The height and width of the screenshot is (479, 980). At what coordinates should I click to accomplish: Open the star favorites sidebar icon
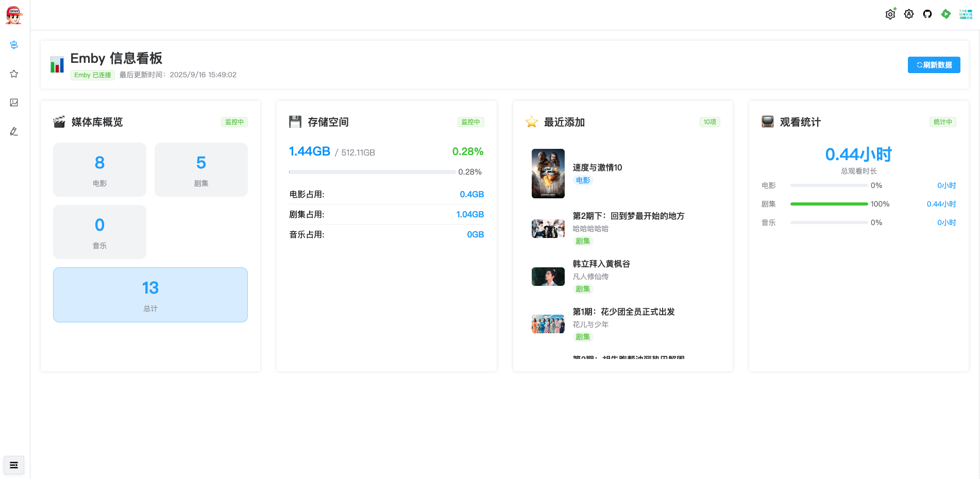point(14,74)
